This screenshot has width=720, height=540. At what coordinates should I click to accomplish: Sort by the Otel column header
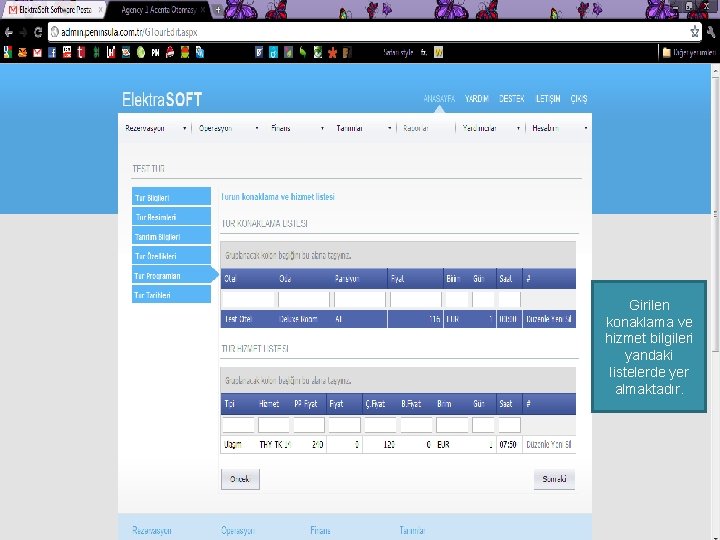(231, 279)
